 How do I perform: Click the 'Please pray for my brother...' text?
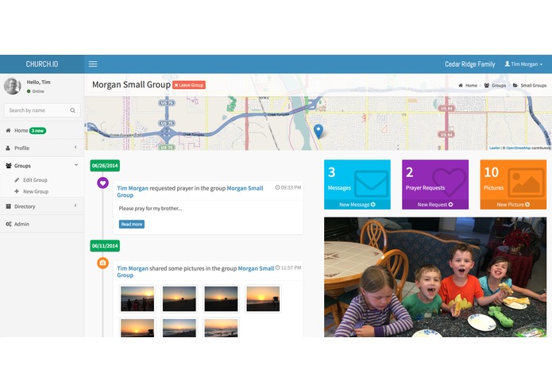point(150,208)
